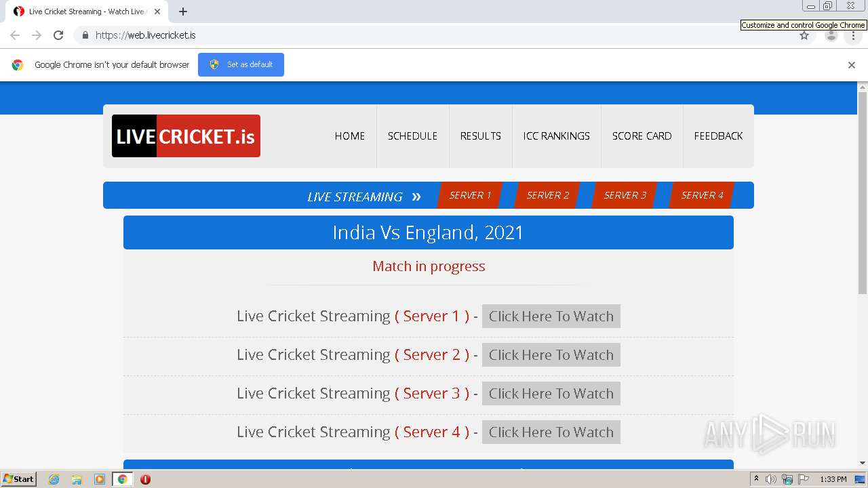Click the Match in progress text
The width and height of the screenshot is (868, 488).
coord(429,266)
